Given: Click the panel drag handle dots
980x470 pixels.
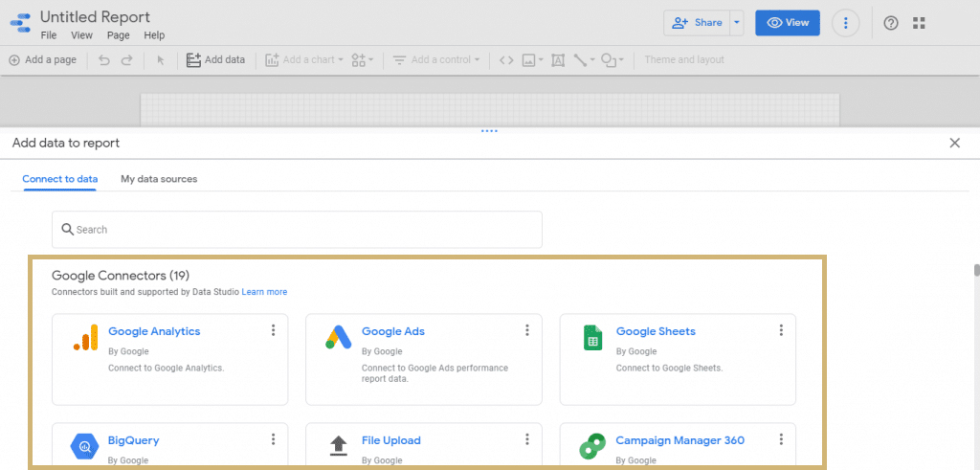Looking at the screenshot, I should [489, 131].
